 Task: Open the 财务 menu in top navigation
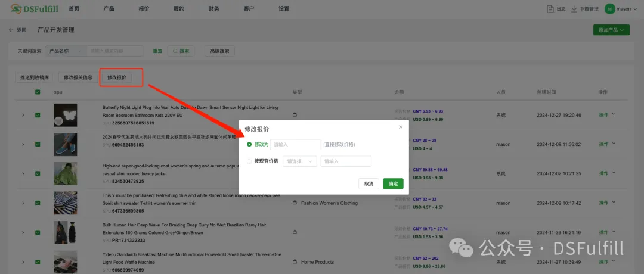click(x=213, y=9)
